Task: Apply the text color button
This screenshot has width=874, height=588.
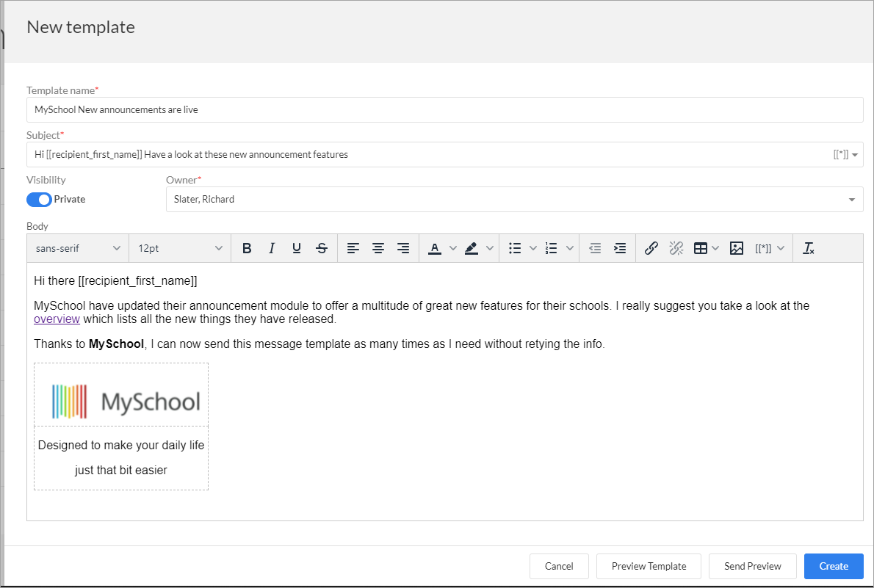Action: (x=435, y=249)
